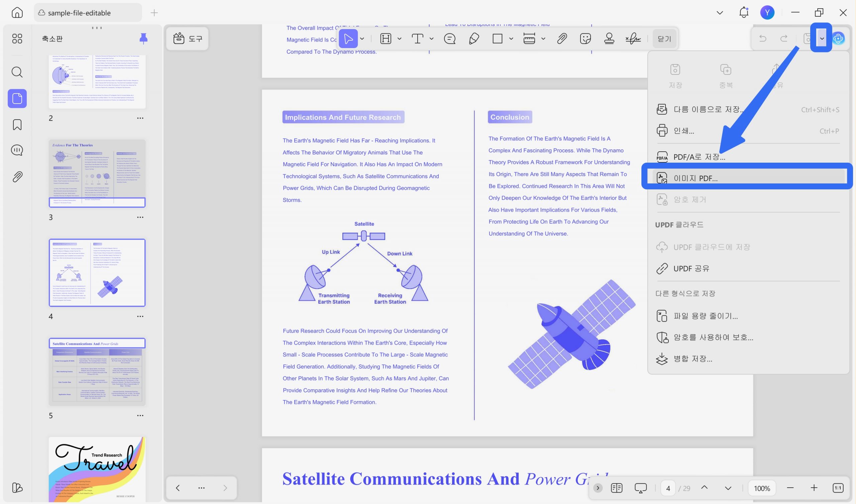The image size is (856, 504).
Task: Click the 닫기 button in toolbar
Action: (664, 39)
